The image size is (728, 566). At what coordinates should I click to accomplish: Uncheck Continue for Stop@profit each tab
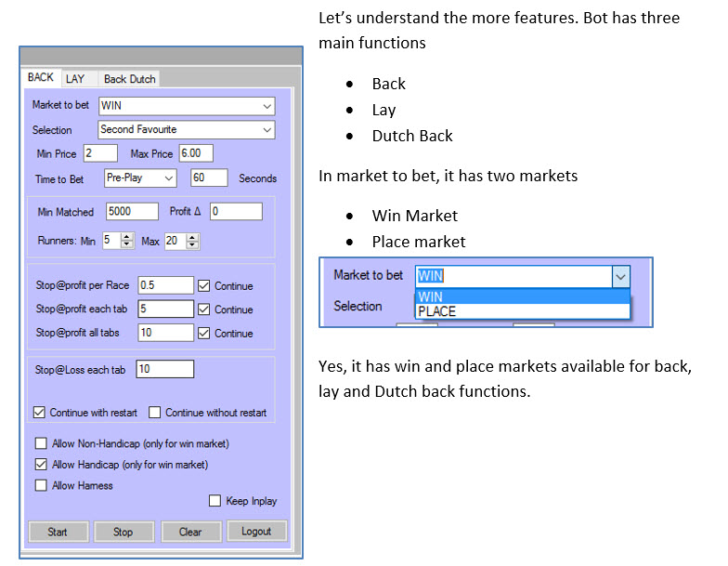click(204, 309)
